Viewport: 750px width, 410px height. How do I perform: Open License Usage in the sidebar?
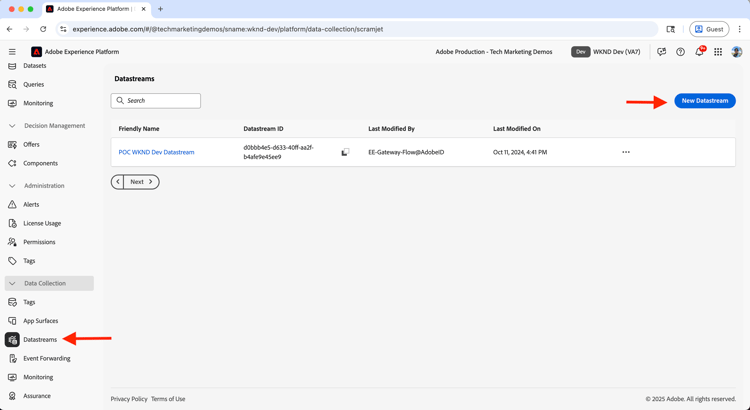[x=42, y=223]
